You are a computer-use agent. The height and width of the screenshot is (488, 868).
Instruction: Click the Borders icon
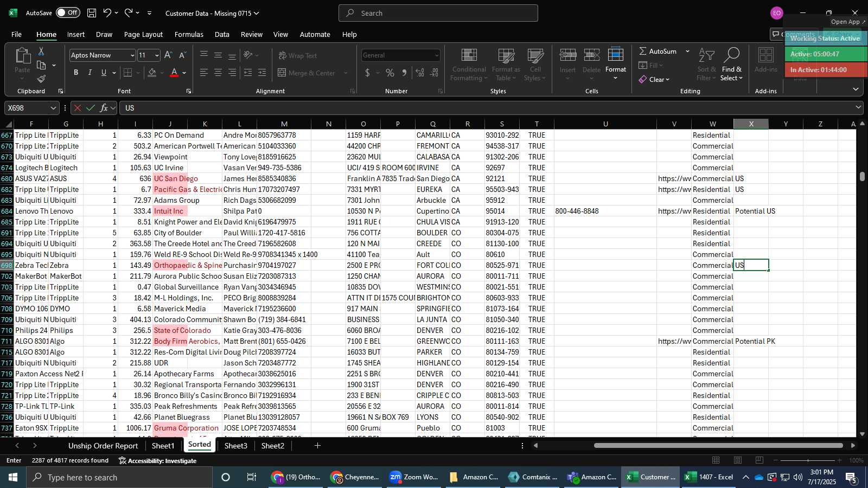[x=128, y=72]
